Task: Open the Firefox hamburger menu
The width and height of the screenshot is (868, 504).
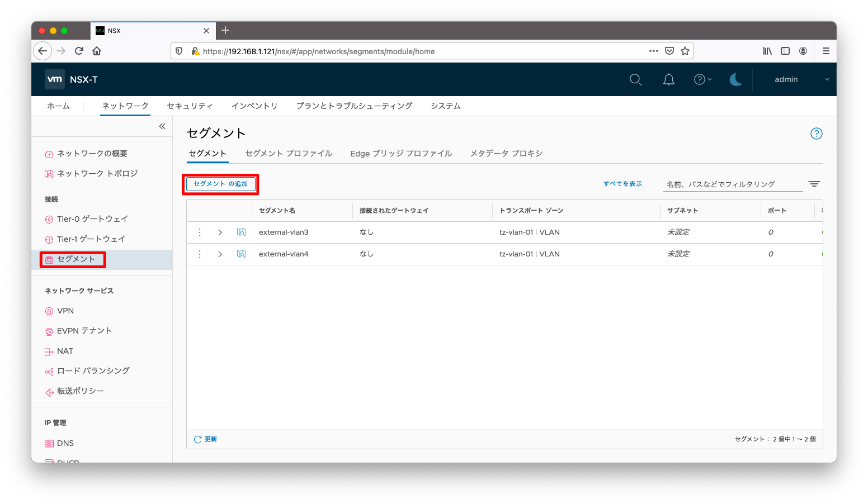Action: pyautogui.click(x=825, y=51)
